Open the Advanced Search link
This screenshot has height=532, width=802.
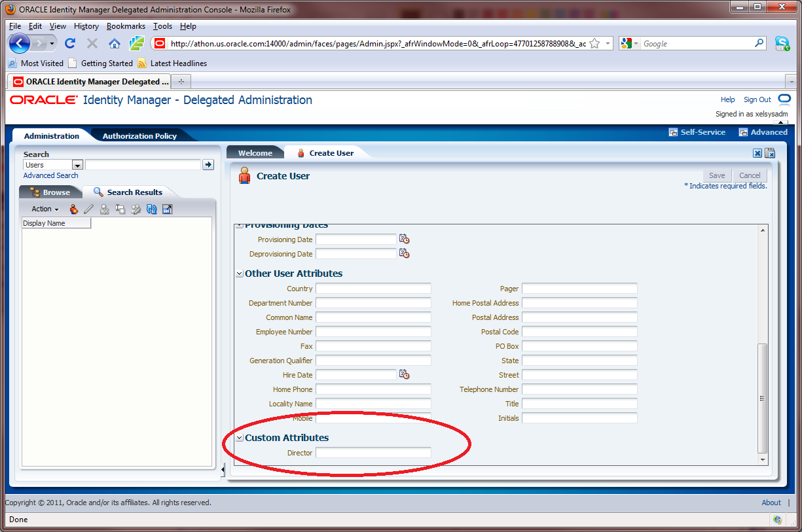pyautogui.click(x=50, y=175)
